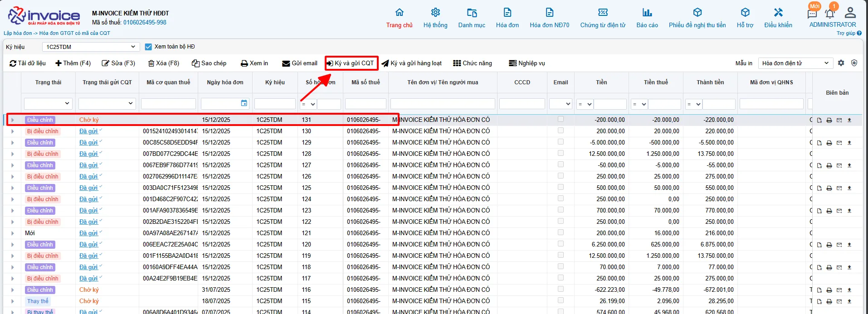Click the Phiếu đề nghị thu tiền icon

(697, 12)
